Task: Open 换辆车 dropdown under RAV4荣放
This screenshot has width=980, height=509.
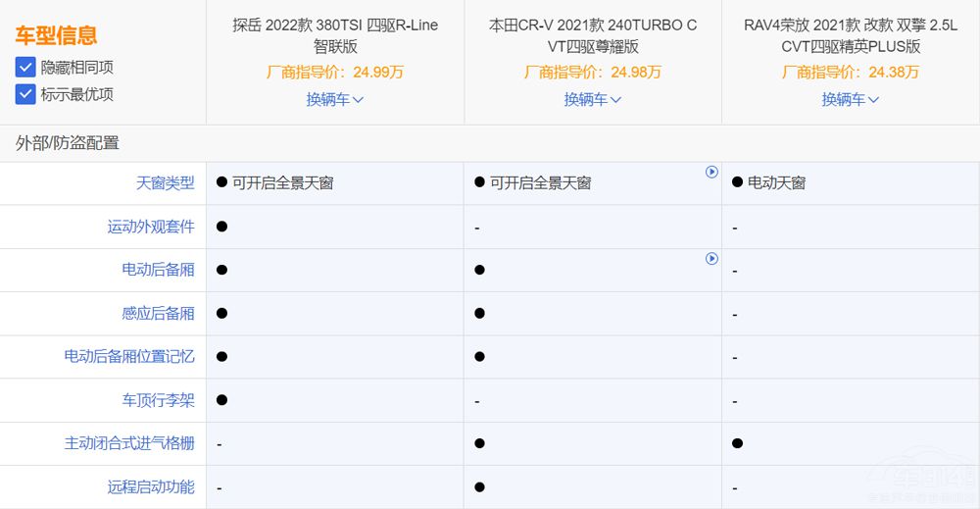Action: [x=851, y=99]
